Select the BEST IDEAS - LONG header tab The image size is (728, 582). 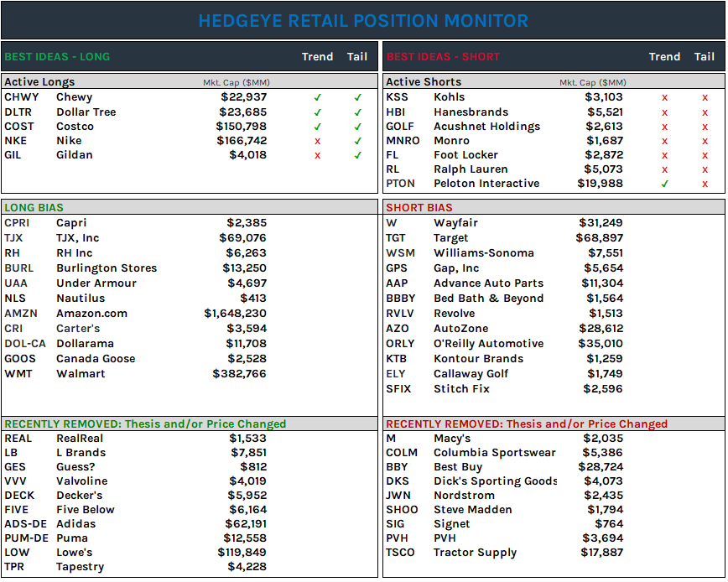click(58, 56)
